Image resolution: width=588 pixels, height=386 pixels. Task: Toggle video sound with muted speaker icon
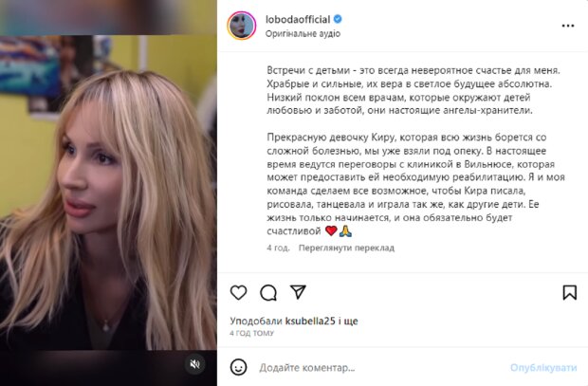pos(194,364)
